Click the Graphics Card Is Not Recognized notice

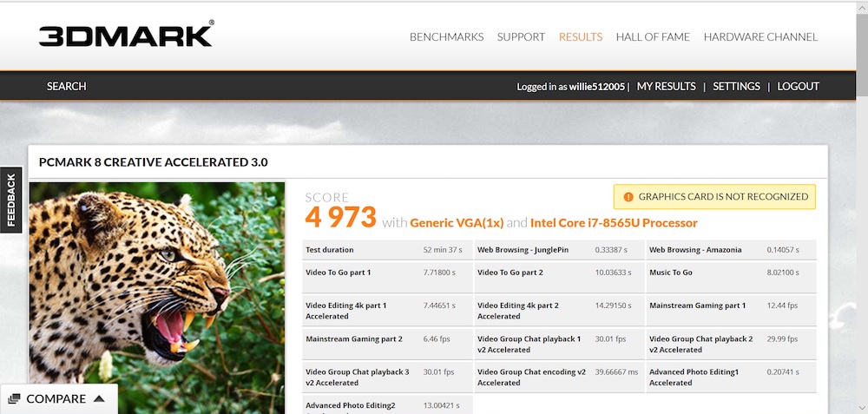tap(714, 196)
